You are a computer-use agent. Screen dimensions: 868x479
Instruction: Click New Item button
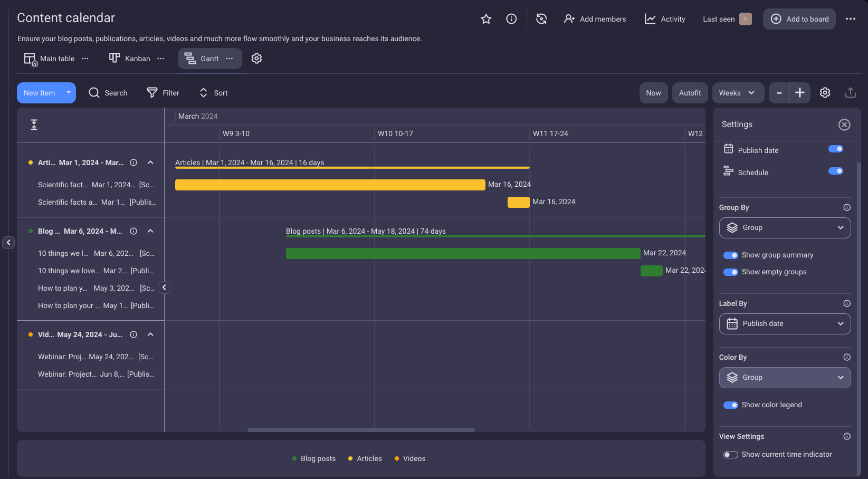[x=40, y=93]
